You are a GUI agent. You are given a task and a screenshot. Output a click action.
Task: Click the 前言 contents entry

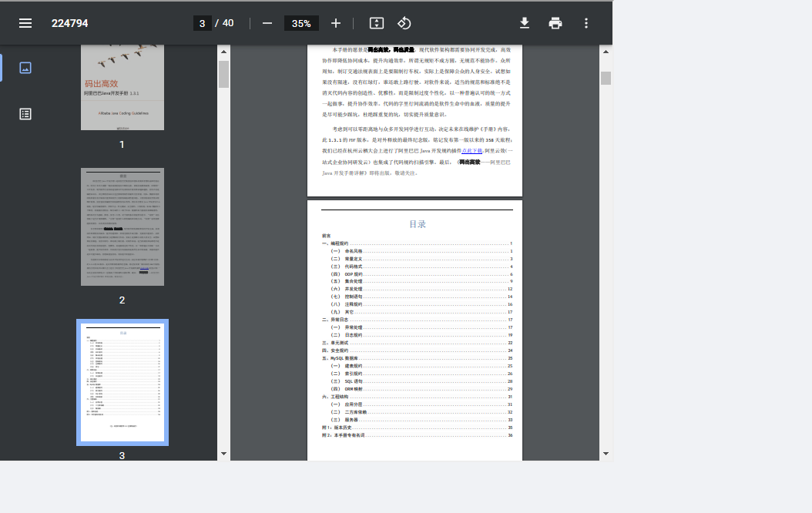326,236
